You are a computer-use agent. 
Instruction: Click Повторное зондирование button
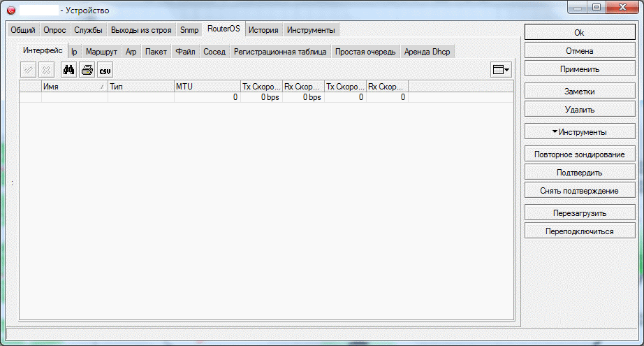[x=580, y=154]
